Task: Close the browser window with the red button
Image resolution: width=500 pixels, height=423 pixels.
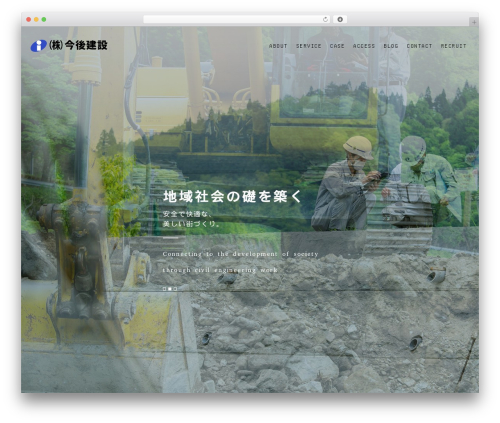Action: point(29,19)
